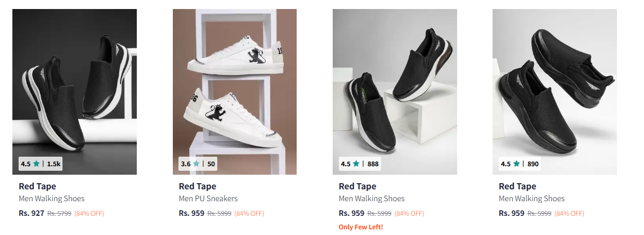Select the Red Tape brand for the Rs. 927 shoes
The image size is (644, 235).
(x=37, y=186)
